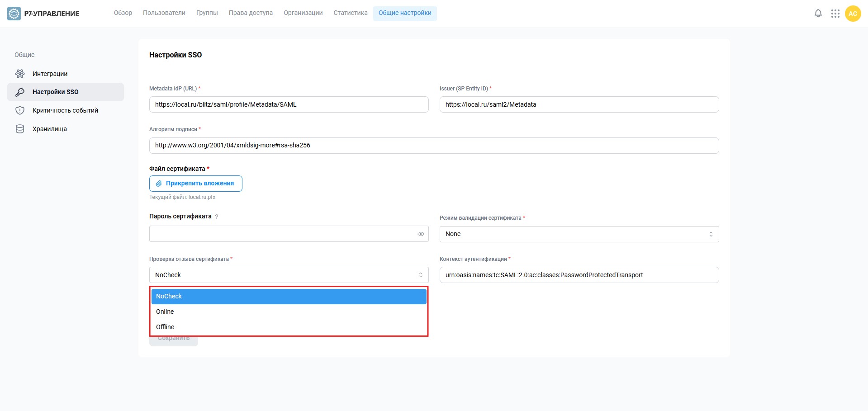The width and height of the screenshot is (868, 411).
Task: Open the Режим валидации сертификата dropdown
Action: (x=579, y=234)
